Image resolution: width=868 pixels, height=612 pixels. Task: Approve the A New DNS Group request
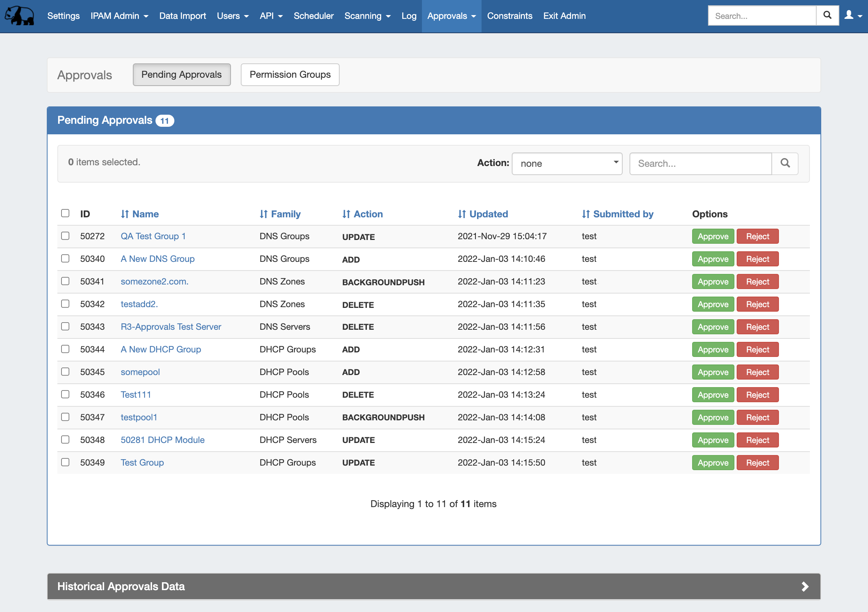(713, 259)
